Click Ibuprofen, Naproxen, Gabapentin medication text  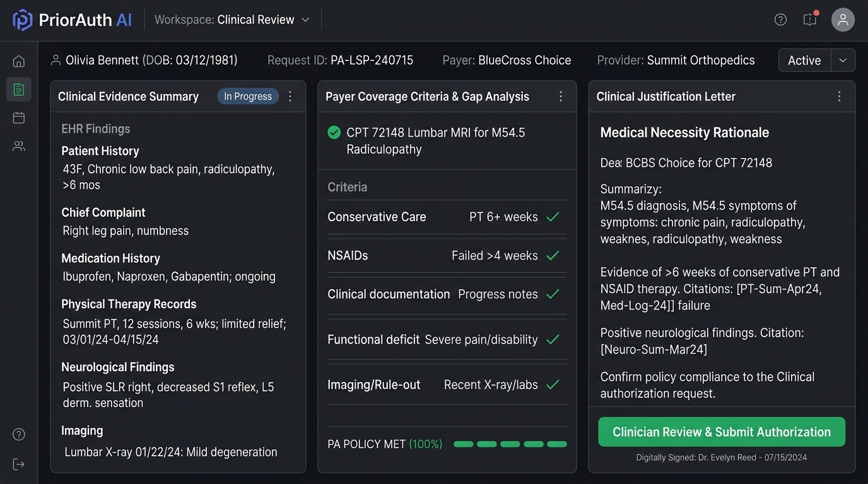tap(169, 277)
